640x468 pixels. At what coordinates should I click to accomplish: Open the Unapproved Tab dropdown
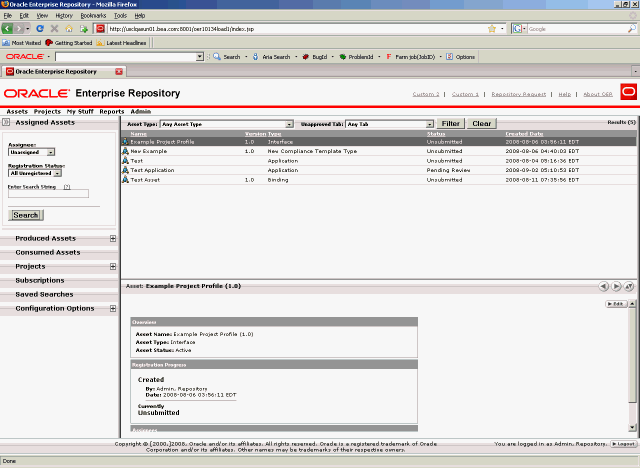click(x=389, y=124)
